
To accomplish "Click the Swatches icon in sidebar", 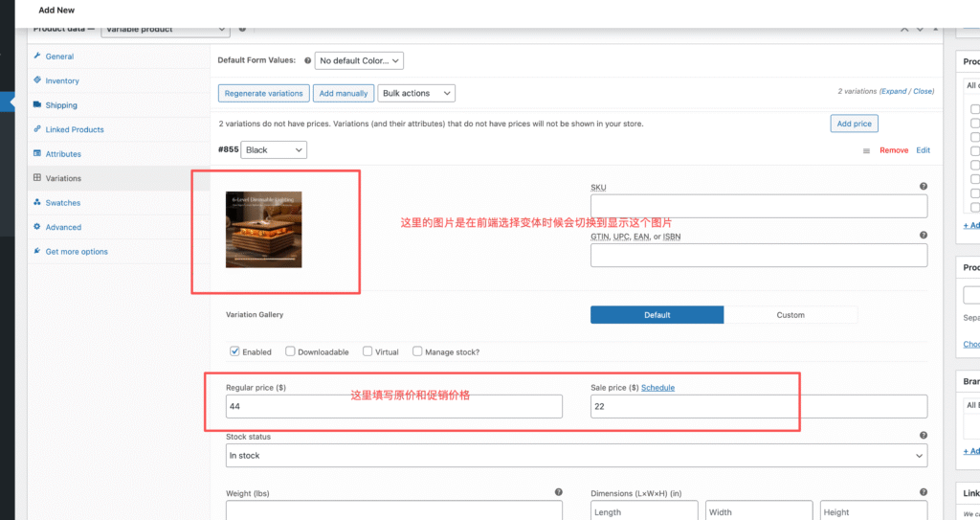I will (37, 202).
